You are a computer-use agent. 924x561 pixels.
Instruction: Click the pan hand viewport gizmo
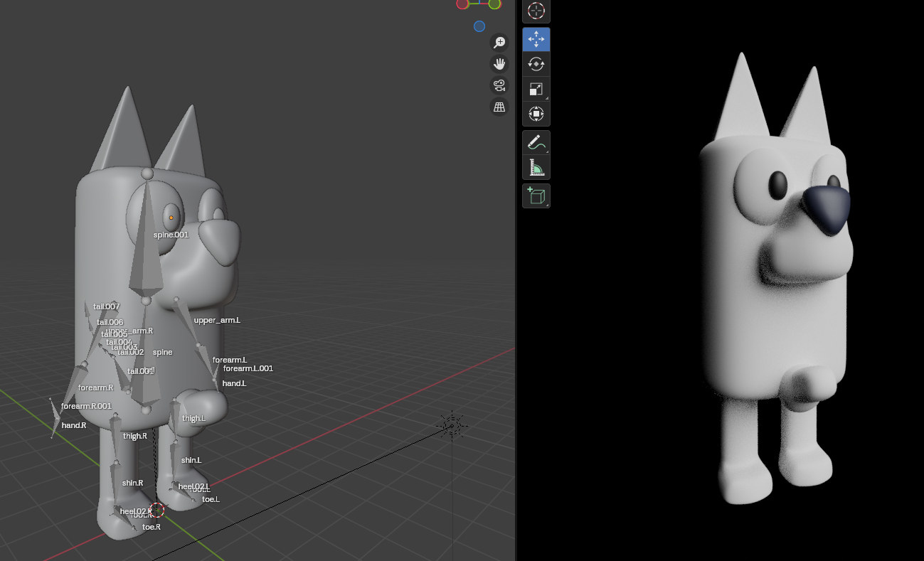(499, 64)
